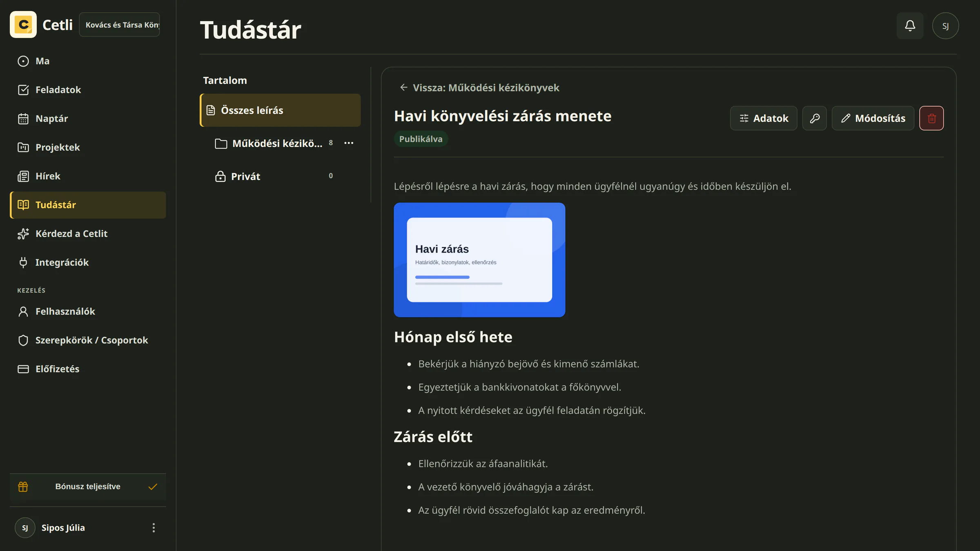Image resolution: width=980 pixels, height=551 pixels.
Task: Open more options for Működési kézikönyvek folder
Action: point(349,143)
